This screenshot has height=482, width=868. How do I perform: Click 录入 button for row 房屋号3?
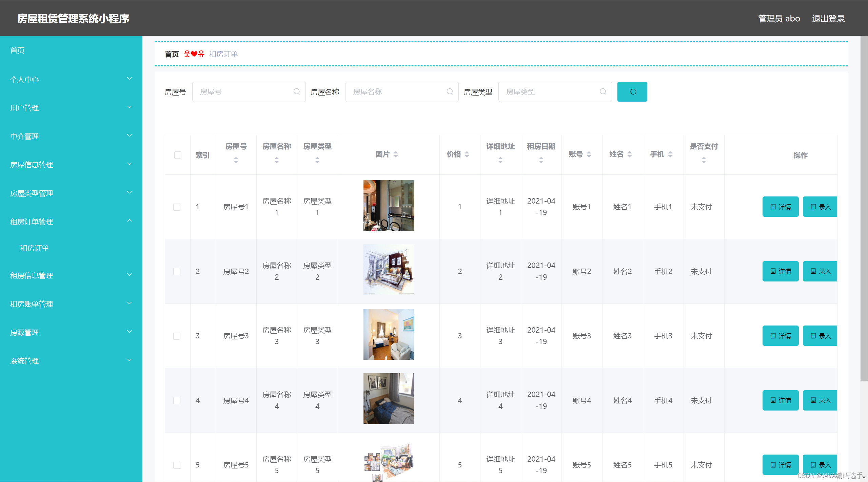click(820, 336)
